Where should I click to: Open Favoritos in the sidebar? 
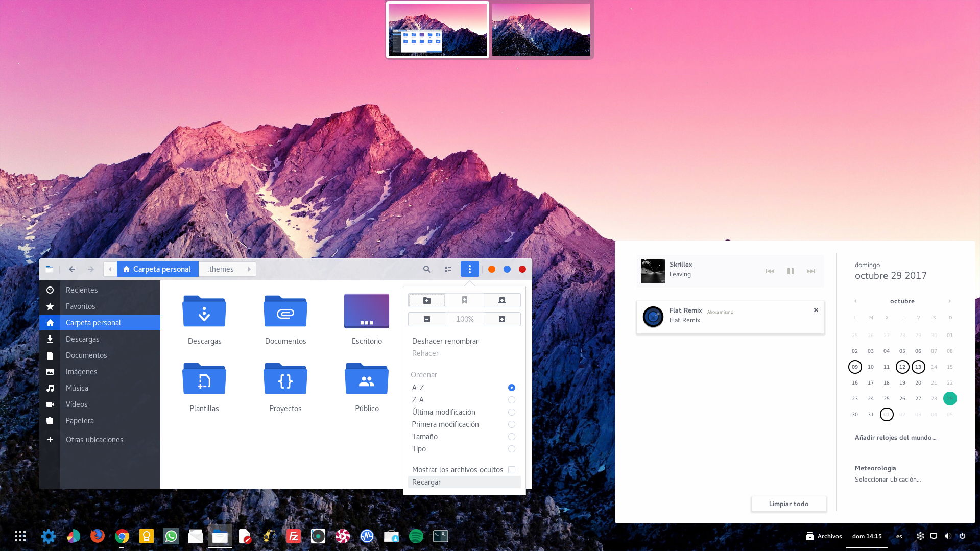pos(100,306)
